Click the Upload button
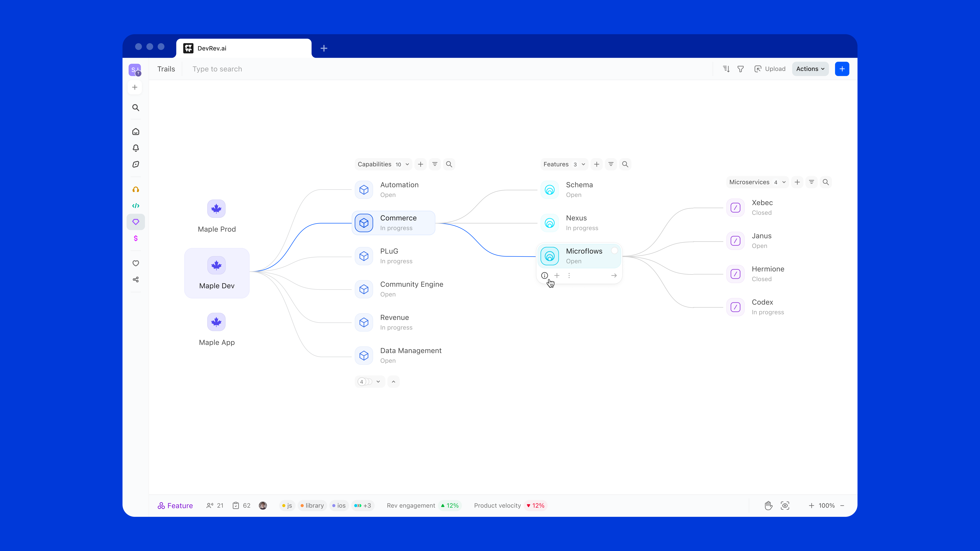 (x=770, y=69)
